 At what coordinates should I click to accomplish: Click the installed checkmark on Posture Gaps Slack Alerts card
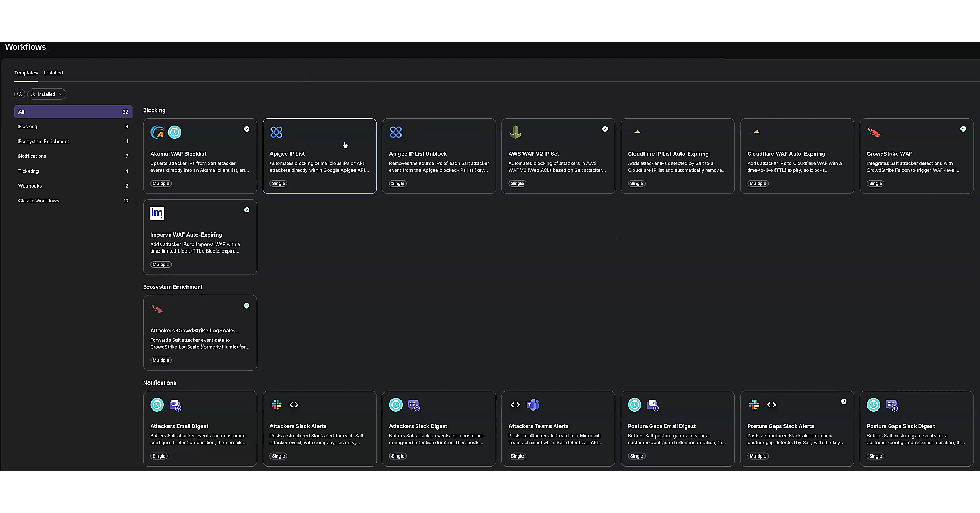click(x=844, y=402)
